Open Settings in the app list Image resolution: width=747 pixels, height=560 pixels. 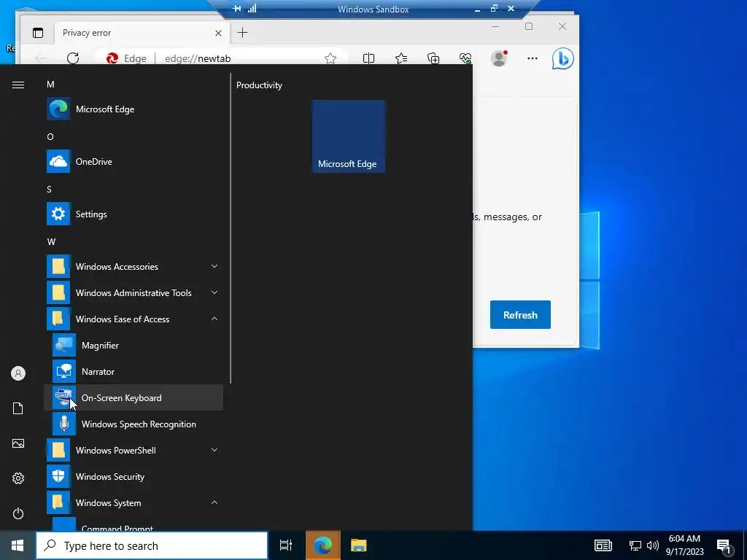[134, 214]
